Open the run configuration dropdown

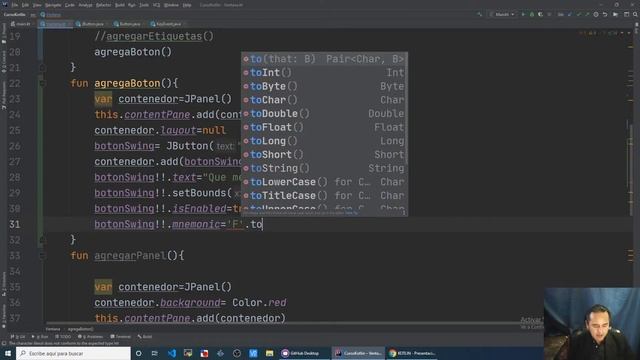pyautogui.click(x=502, y=14)
